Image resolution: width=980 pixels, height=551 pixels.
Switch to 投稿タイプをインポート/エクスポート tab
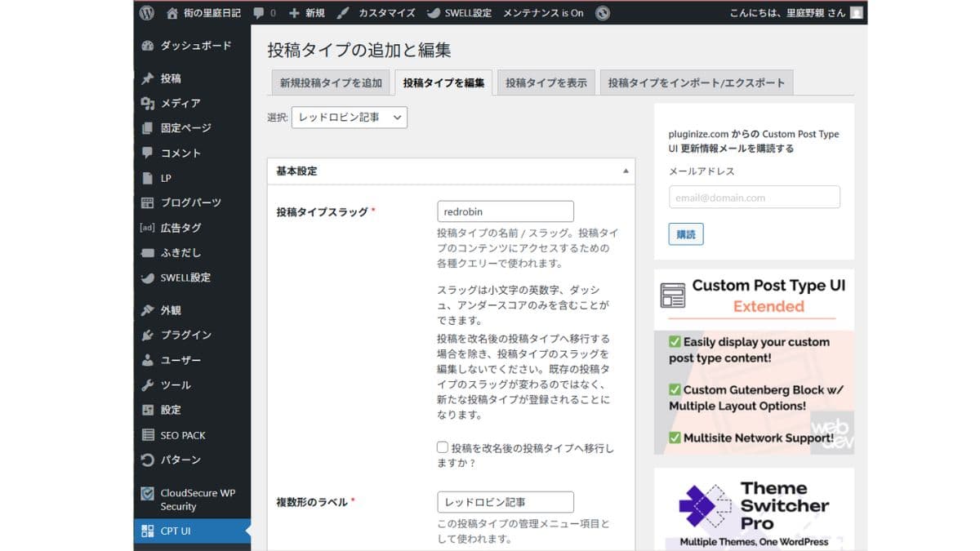point(696,82)
